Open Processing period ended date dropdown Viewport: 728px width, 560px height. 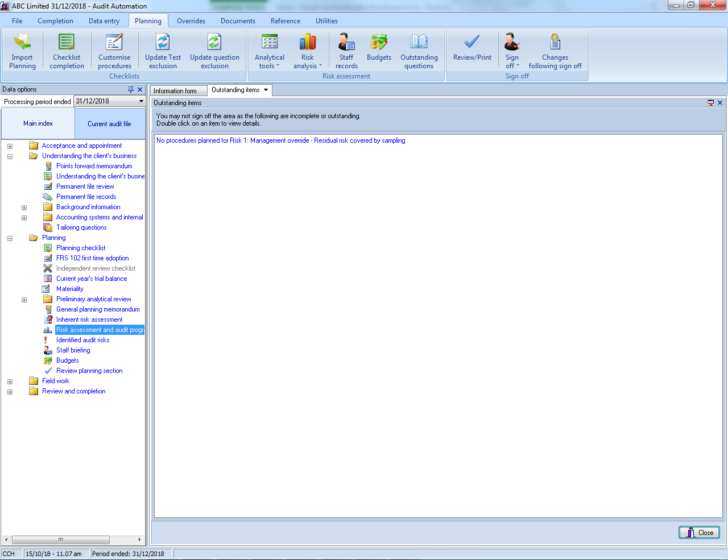point(141,101)
